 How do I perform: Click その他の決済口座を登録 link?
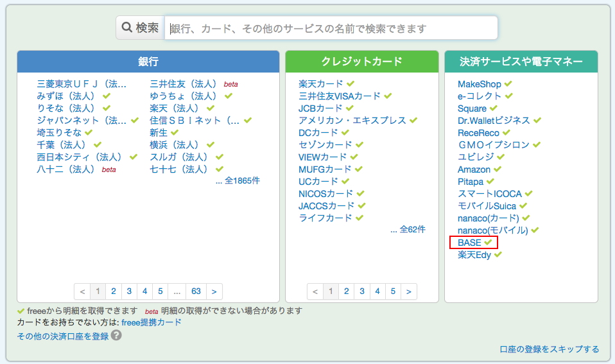click(63, 336)
